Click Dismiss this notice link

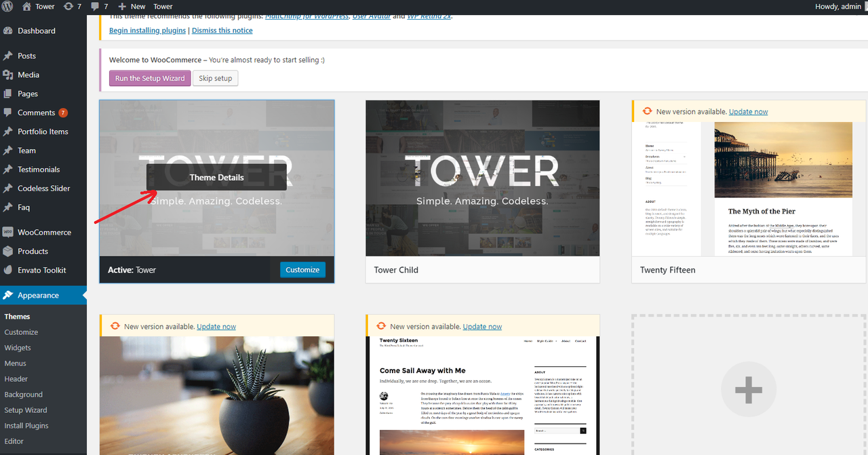pos(222,31)
